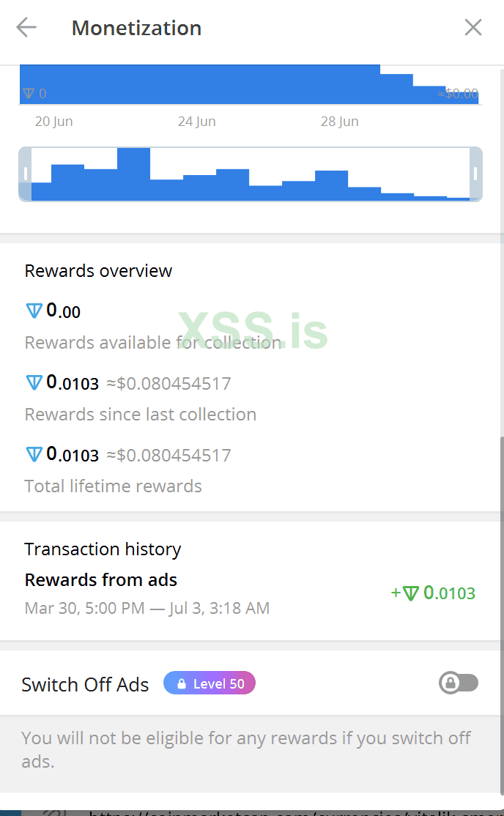Open the Rewards from ads transaction
504x816 pixels.
[x=101, y=580]
